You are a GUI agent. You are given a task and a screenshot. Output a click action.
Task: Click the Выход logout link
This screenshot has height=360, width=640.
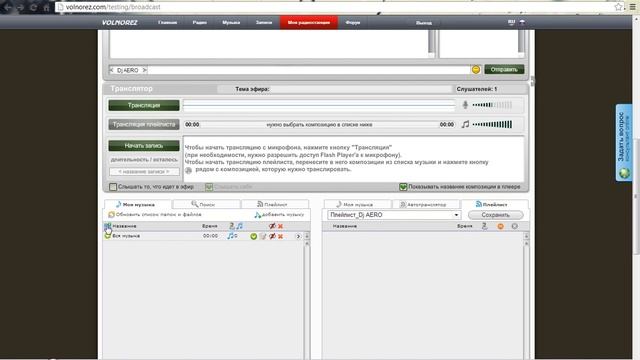click(424, 23)
